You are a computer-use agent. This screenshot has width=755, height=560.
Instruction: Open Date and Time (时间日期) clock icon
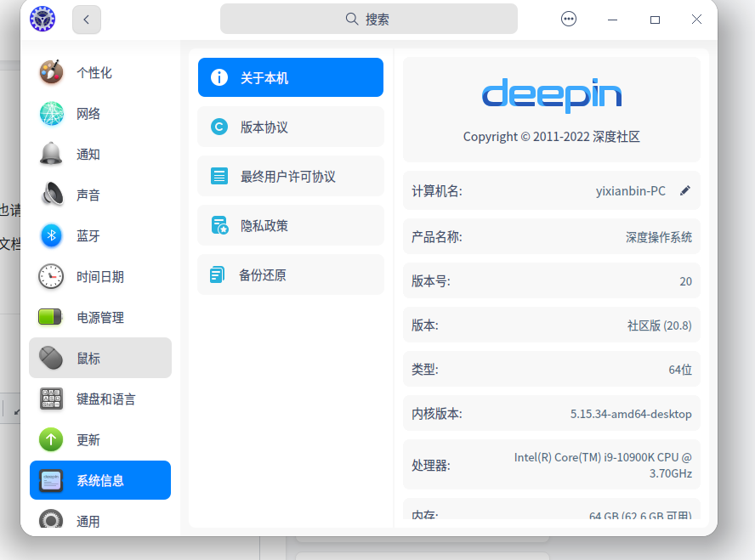pos(51,277)
